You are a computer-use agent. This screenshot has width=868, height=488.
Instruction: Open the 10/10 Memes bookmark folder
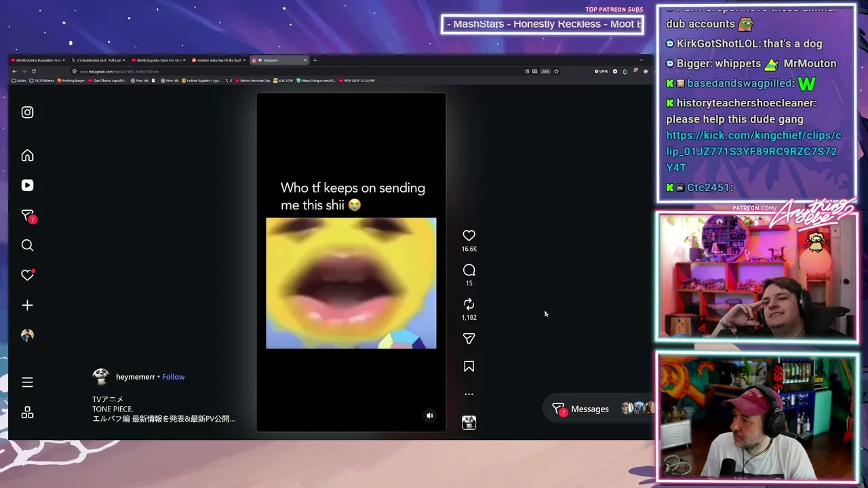coord(42,81)
